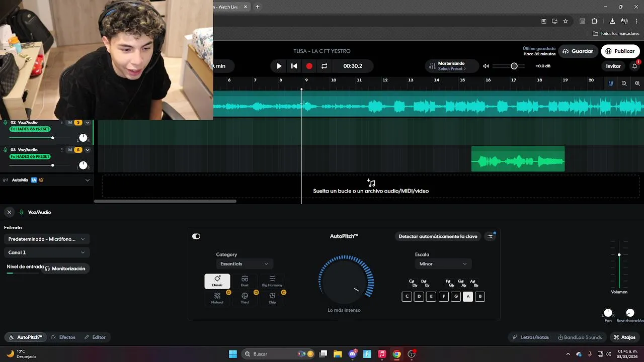The image size is (644, 362).
Task: Click the pan knob on track 02
Action: point(83,138)
